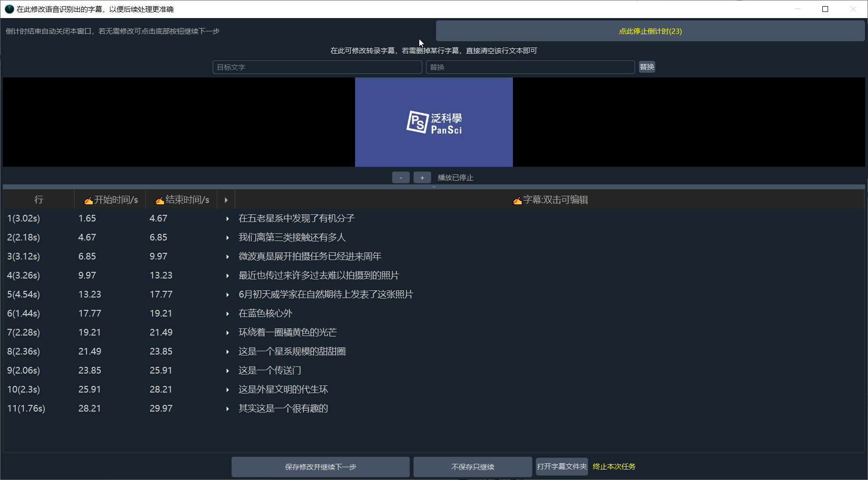This screenshot has height=480, width=868.
Task: Stop the countdown timer button
Action: click(x=650, y=31)
